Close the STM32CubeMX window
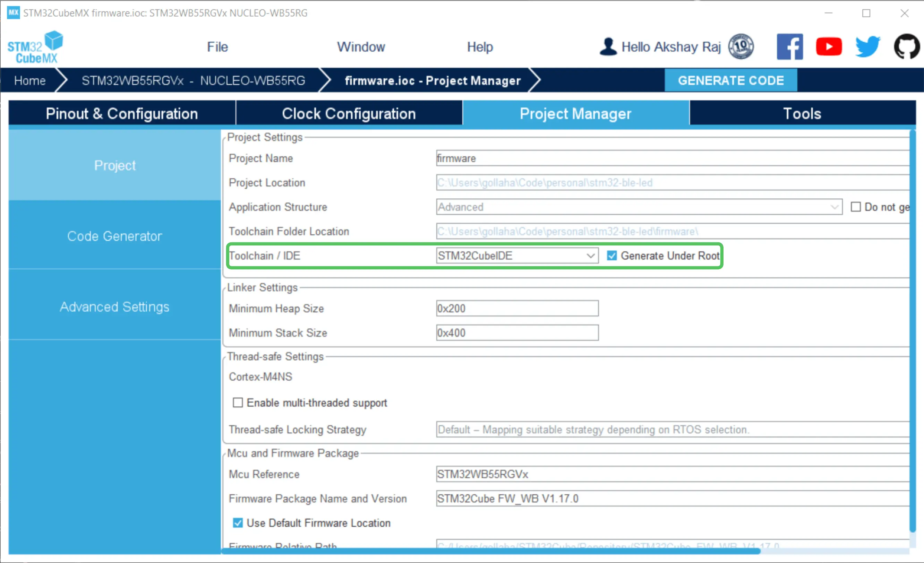The width and height of the screenshot is (924, 563). click(904, 13)
